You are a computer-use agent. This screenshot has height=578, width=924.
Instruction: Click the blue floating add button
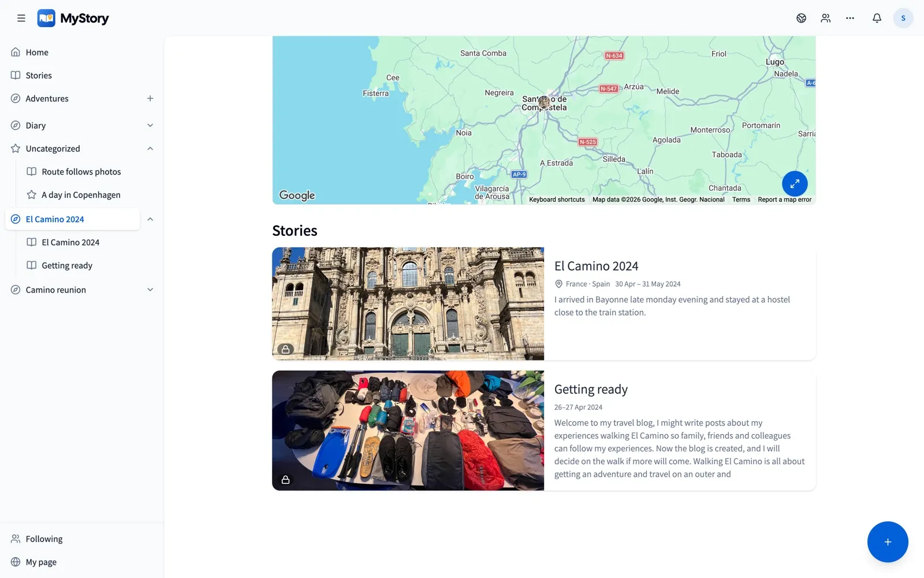888,542
